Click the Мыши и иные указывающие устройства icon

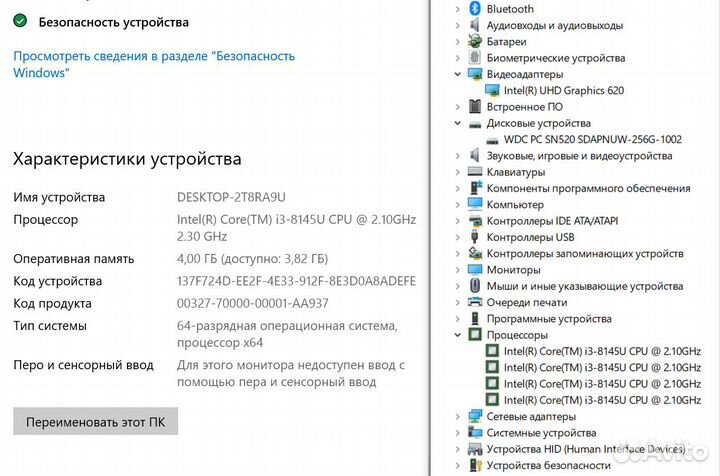coord(475,286)
